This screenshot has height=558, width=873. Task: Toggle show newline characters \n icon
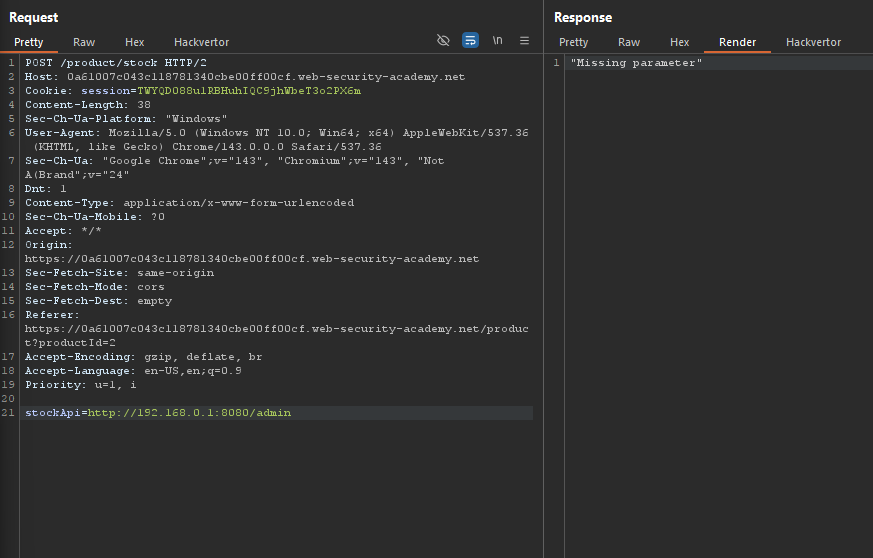coord(497,40)
